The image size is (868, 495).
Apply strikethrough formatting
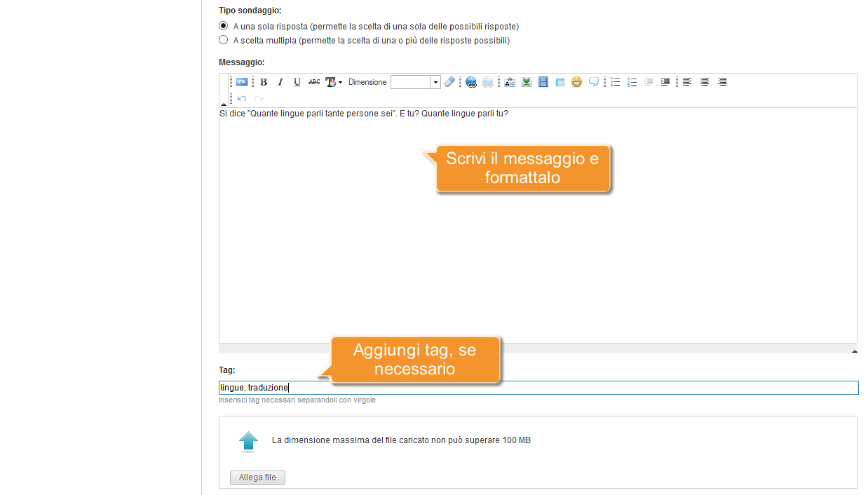point(314,82)
